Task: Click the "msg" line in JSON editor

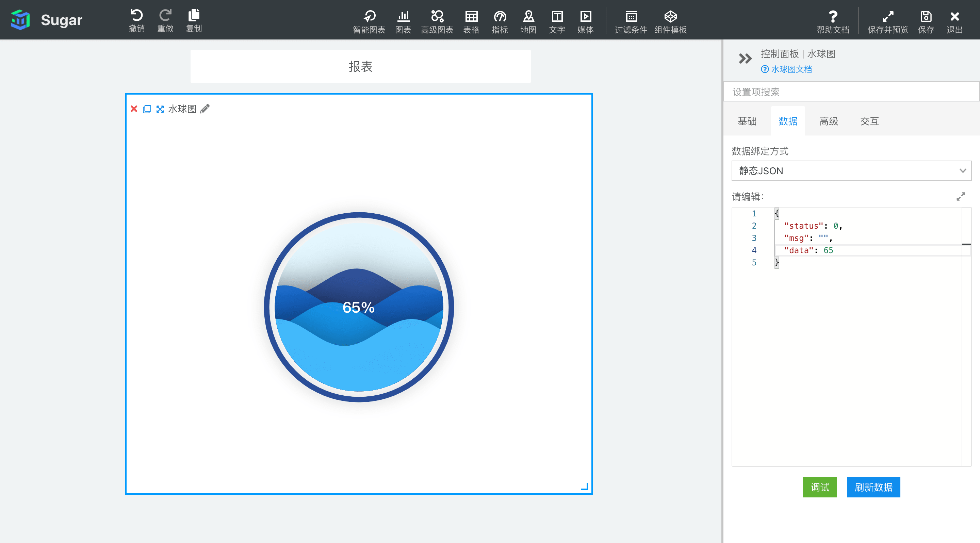Action: coord(808,238)
